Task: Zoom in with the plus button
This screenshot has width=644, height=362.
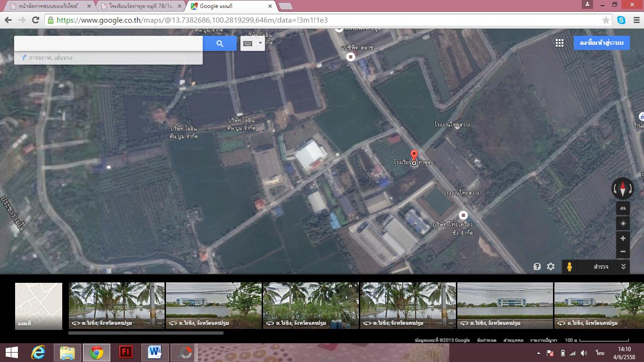Action: 623,239
